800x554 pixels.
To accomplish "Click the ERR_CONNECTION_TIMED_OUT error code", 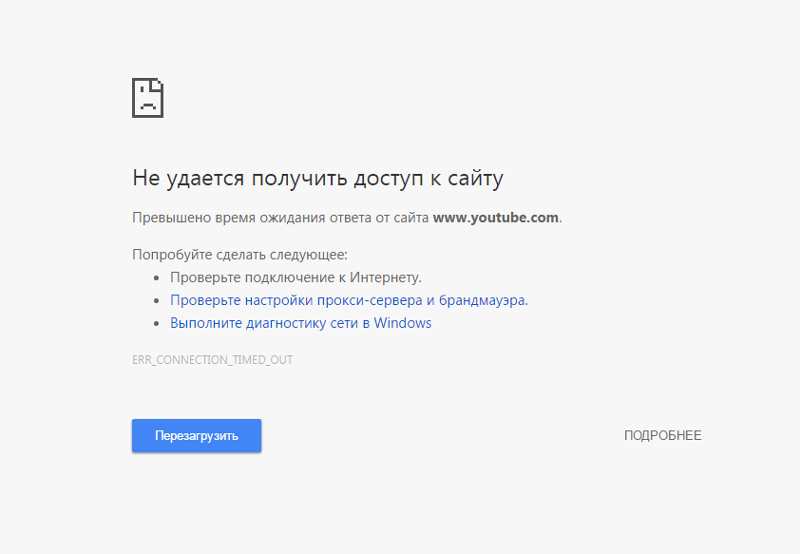I will coord(212,359).
